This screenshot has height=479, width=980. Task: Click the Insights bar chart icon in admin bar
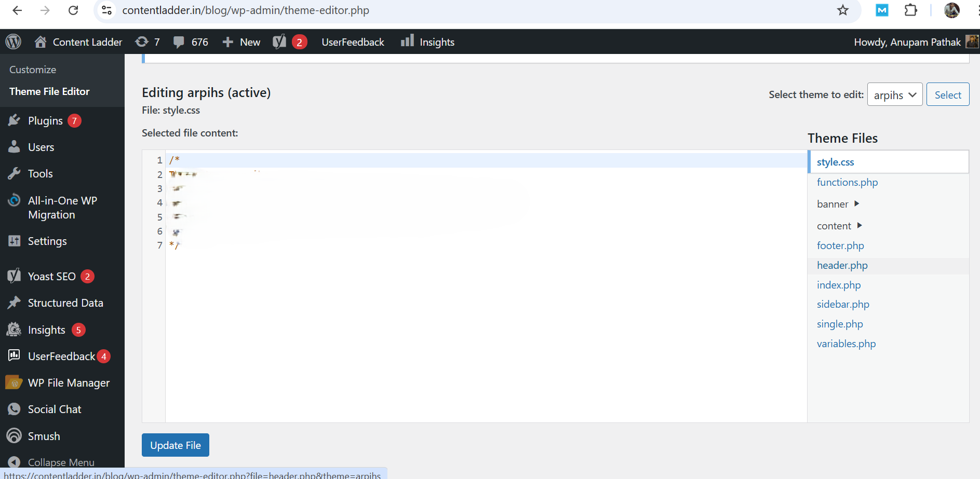click(x=407, y=40)
